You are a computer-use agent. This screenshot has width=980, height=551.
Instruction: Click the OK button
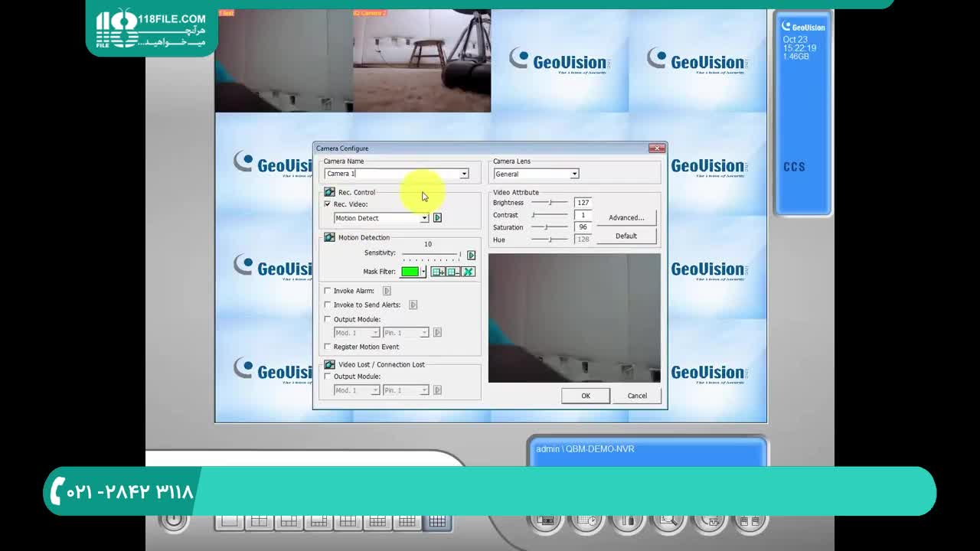click(x=586, y=396)
